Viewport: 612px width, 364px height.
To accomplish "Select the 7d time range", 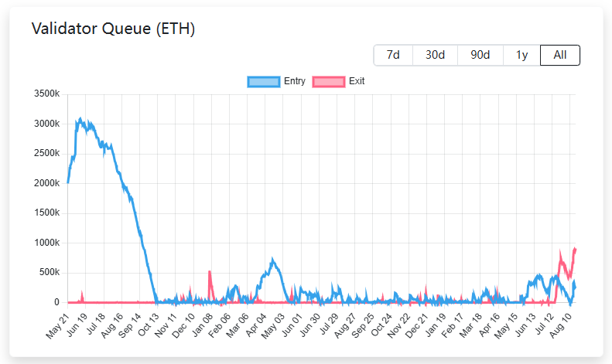I will [x=393, y=55].
